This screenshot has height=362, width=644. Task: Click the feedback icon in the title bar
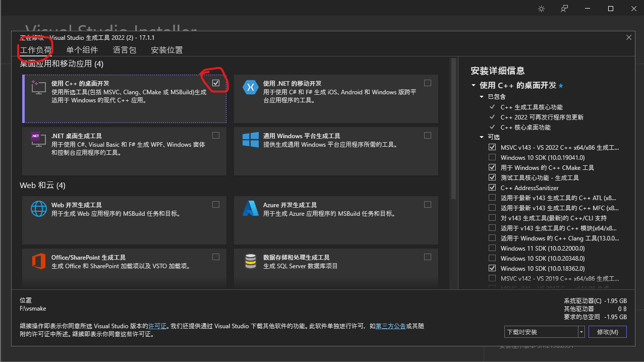(565, 9)
